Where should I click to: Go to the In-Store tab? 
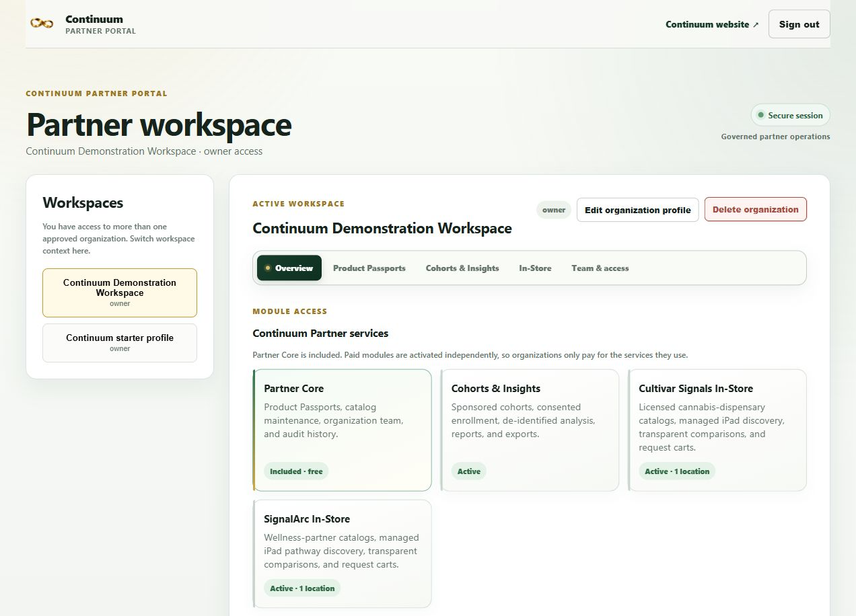pyautogui.click(x=535, y=268)
